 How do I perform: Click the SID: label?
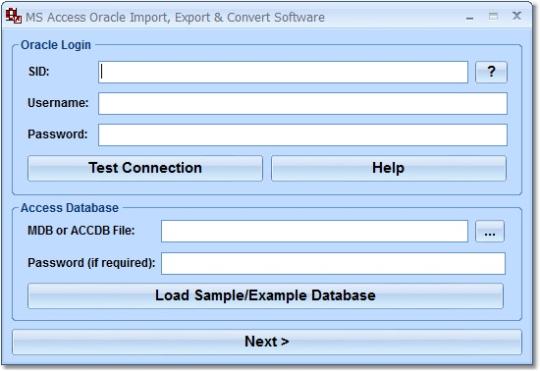[39, 72]
